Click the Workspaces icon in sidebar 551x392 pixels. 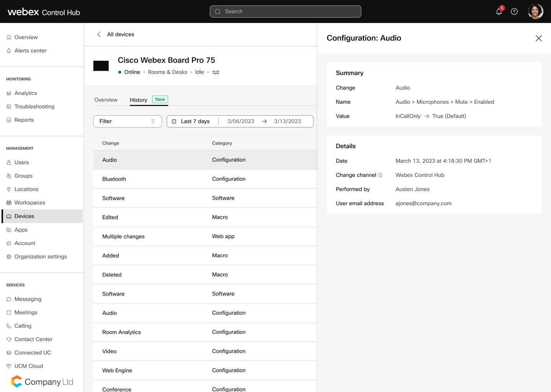coord(9,203)
